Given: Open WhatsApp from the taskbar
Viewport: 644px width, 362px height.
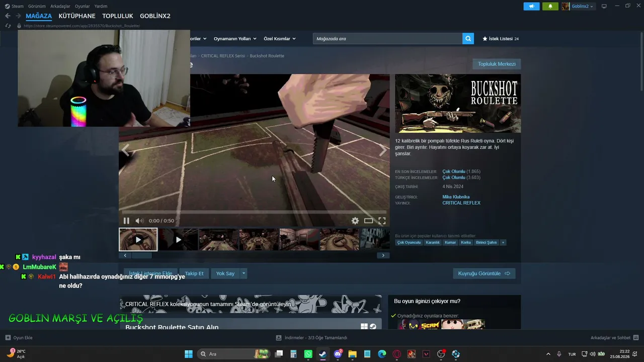Looking at the screenshot, I should click(x=308, y=354).
